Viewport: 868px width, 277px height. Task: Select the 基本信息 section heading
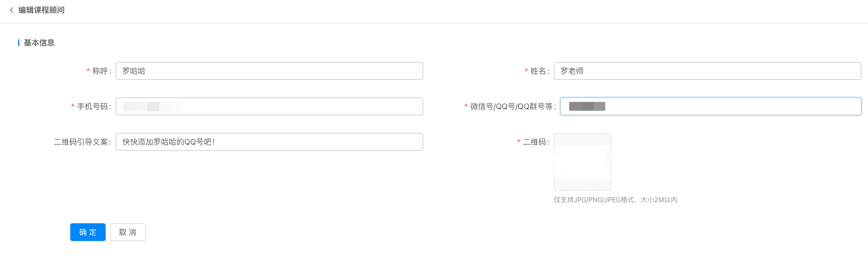pos(39,43)
